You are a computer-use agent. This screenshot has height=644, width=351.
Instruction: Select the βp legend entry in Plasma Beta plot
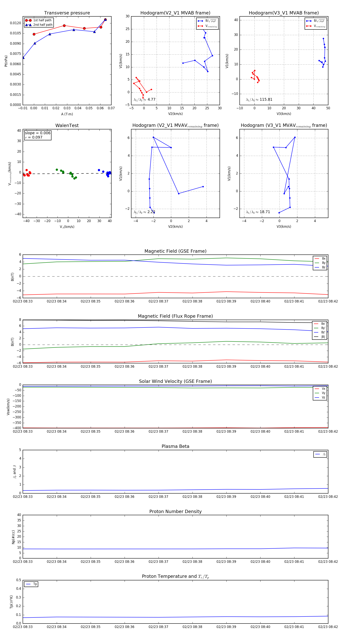(x=320, y=454)
